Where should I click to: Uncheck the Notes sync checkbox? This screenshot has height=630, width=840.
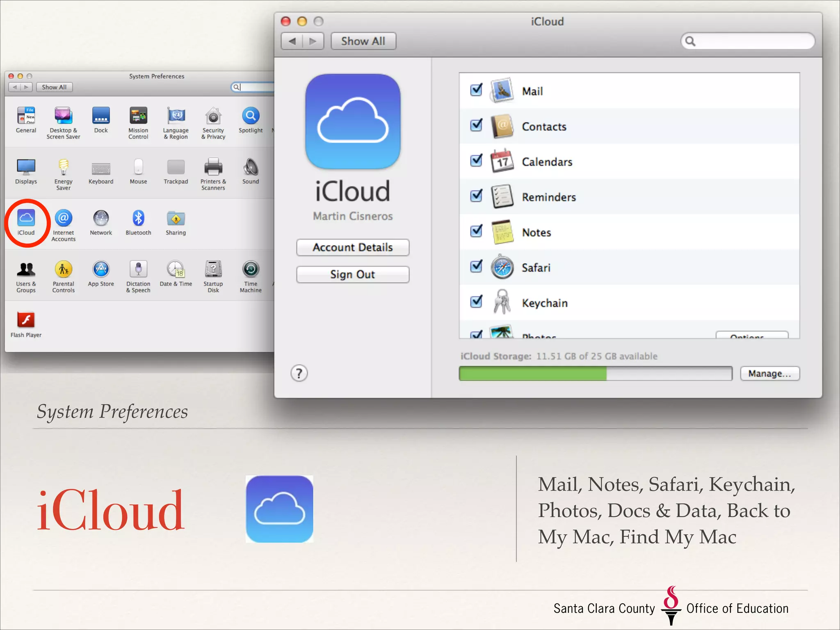point(476,231)
